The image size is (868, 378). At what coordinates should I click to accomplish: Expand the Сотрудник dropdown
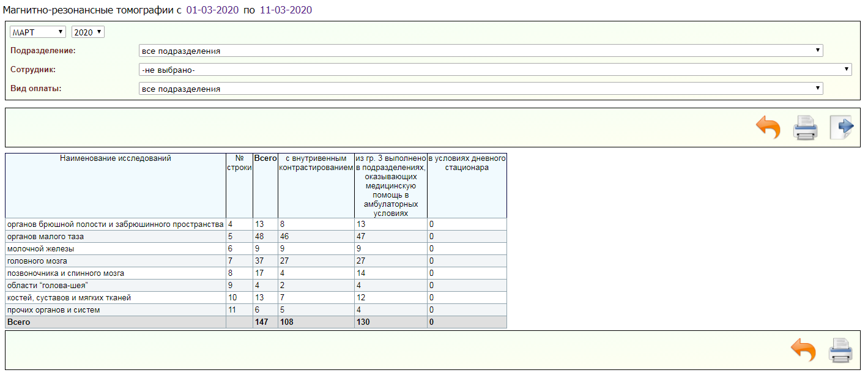tap(495, 70)
